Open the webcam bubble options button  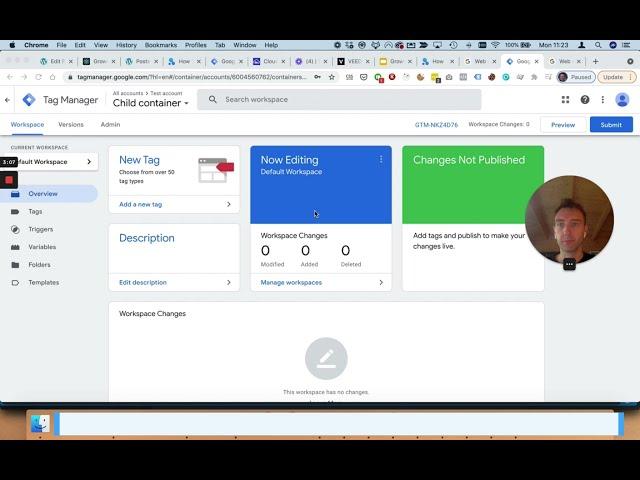(x=569, y=264)
